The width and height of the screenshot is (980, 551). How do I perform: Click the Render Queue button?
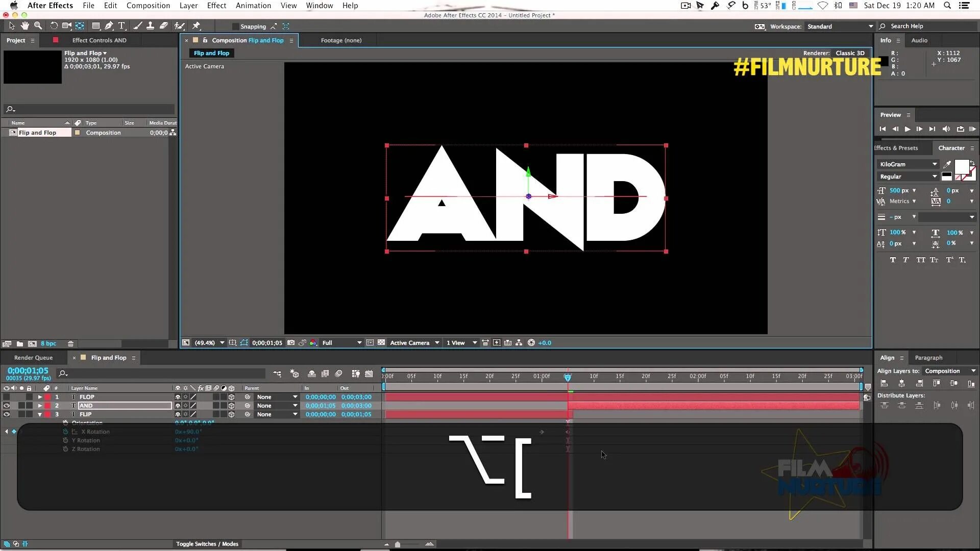(33, 357)
